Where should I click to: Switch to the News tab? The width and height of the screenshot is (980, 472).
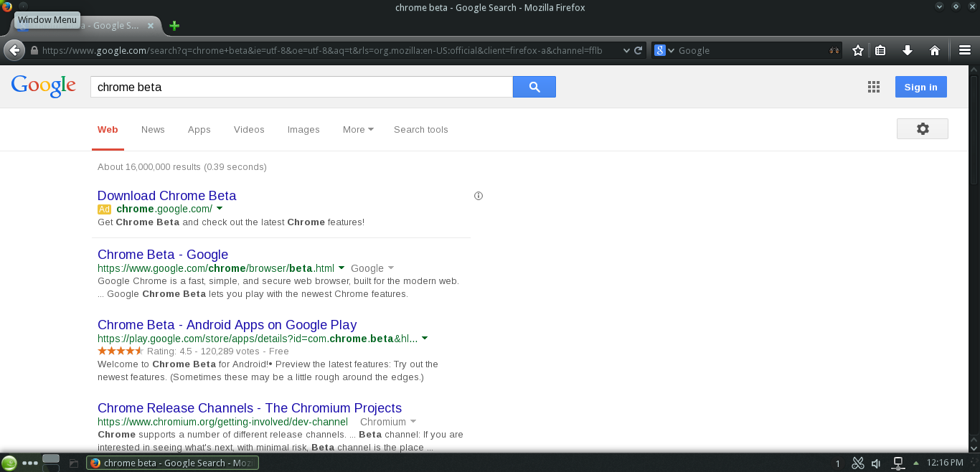click(x=153, y=130)
